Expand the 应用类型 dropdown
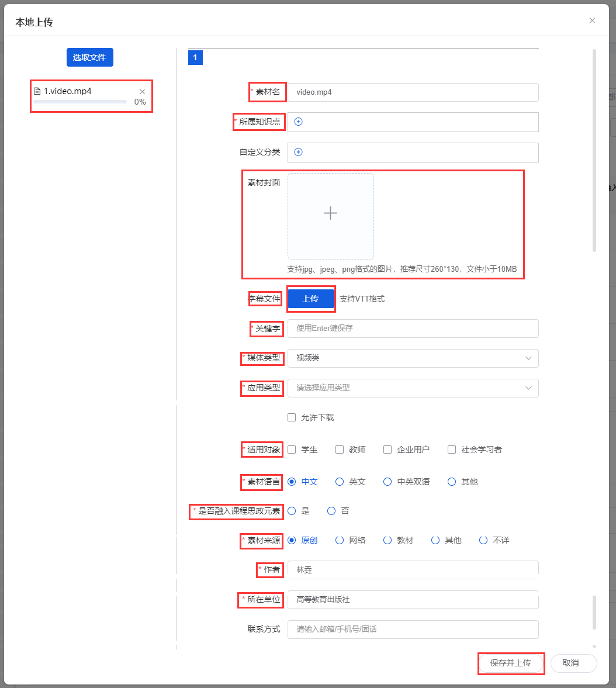 tap(413, 388)
